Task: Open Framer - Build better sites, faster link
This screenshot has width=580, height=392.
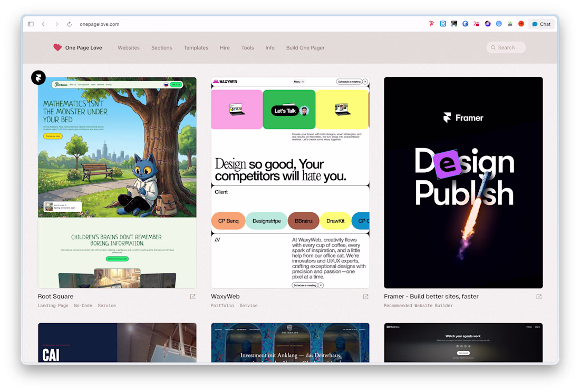Action: (x=431, y=296)
